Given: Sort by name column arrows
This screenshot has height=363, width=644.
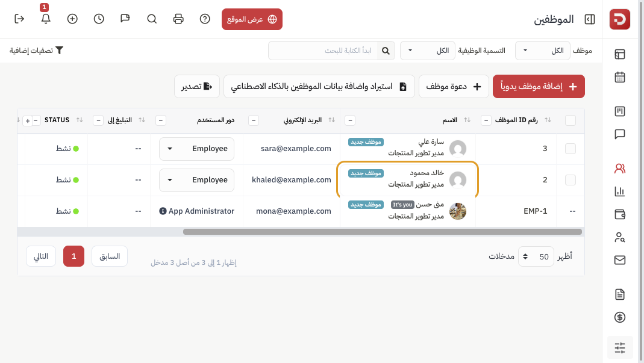Looking at the screenshot, I should (x=467, y=120).
